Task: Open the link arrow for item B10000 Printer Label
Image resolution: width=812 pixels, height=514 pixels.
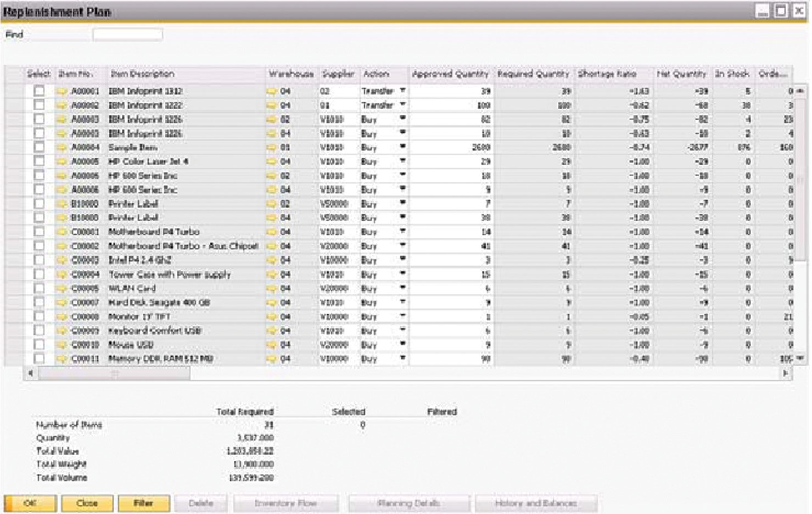Action: coord(61,204)
